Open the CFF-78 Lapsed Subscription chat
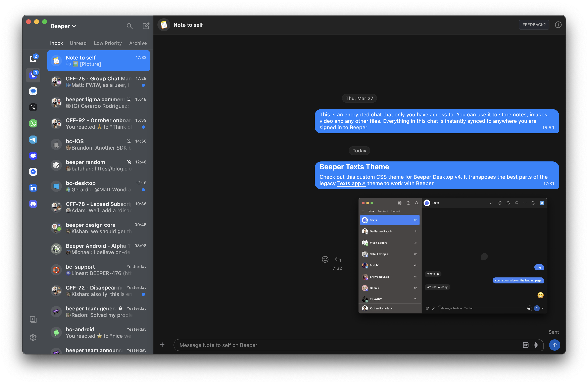This screenshot has width=588, height=384. [x=98, y=207]
